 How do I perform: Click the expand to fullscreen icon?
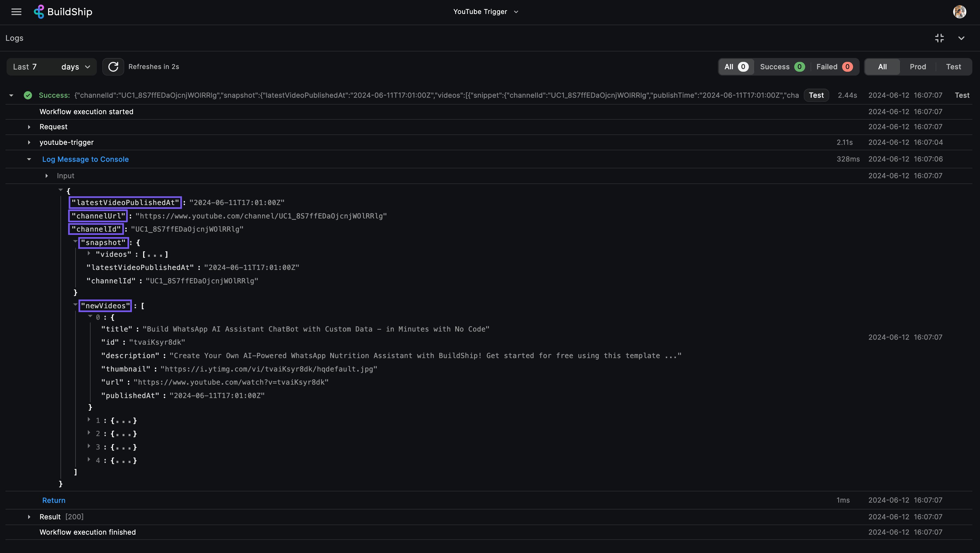pyautogui.click(x=940, y=37)
